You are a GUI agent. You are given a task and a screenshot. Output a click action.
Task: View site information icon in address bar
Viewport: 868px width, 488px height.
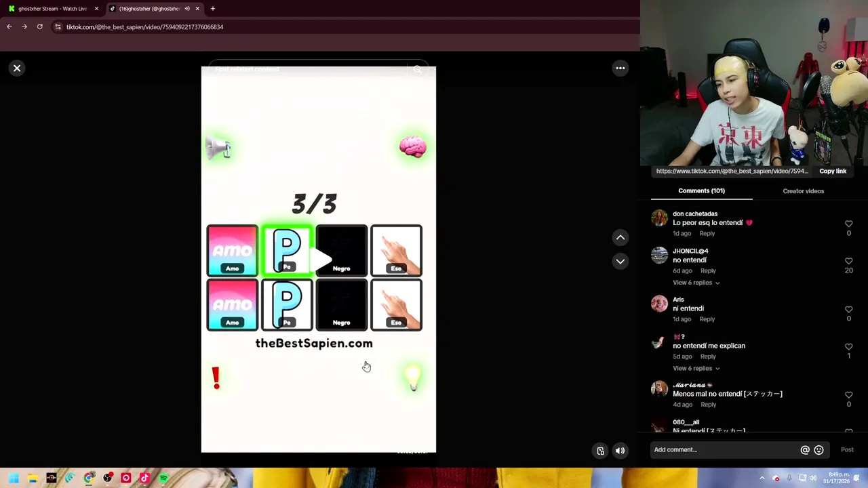point(58,27)
